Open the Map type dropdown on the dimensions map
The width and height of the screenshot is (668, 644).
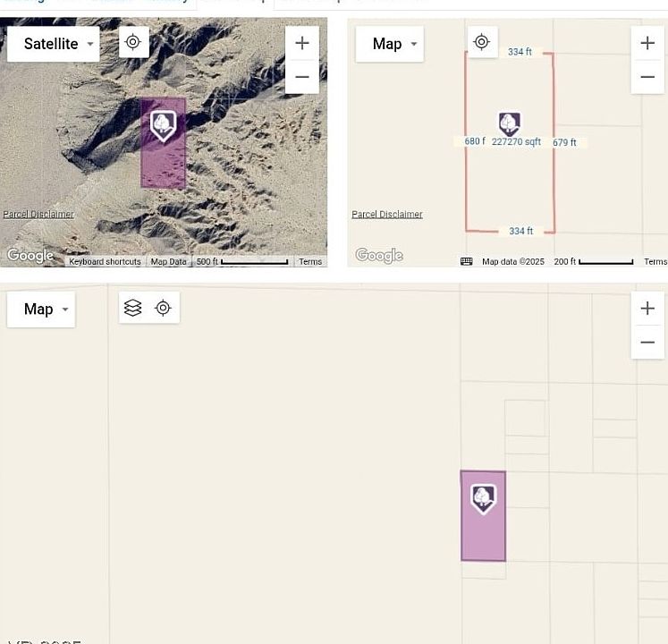[389, 44]
